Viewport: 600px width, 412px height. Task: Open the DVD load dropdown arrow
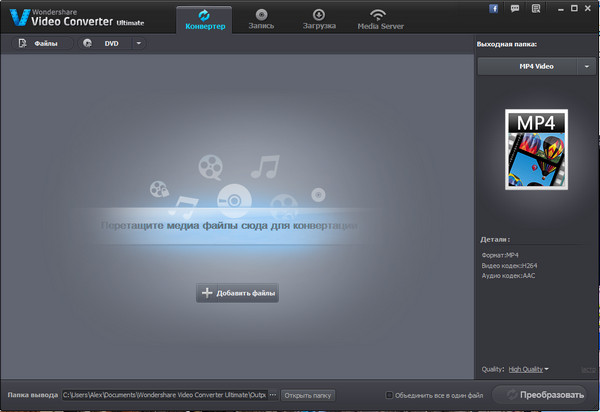tap(138, 43)
